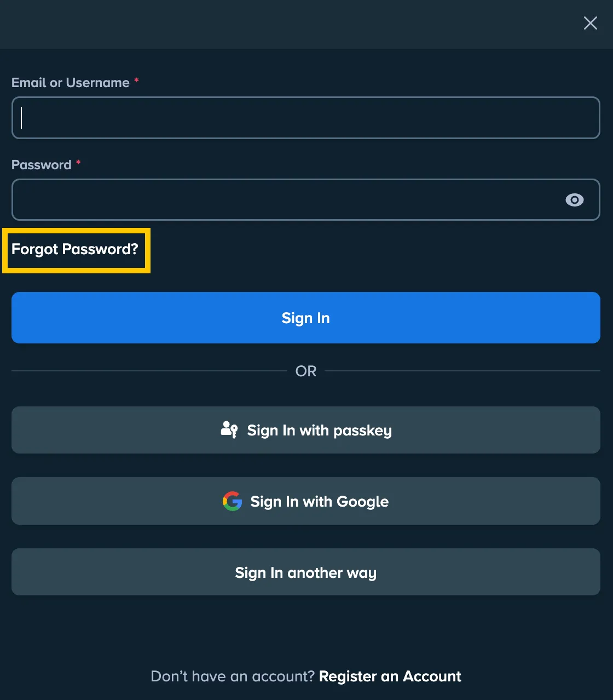Image resolution: width=613 pixels, height=700 pixels.
Task: Select Sign In another way
Action: pyautogui.click(x=306, y=572)
